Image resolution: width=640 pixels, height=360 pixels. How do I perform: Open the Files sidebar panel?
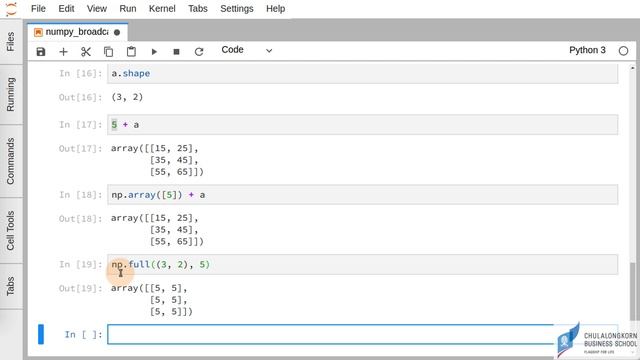pos(11,41)
